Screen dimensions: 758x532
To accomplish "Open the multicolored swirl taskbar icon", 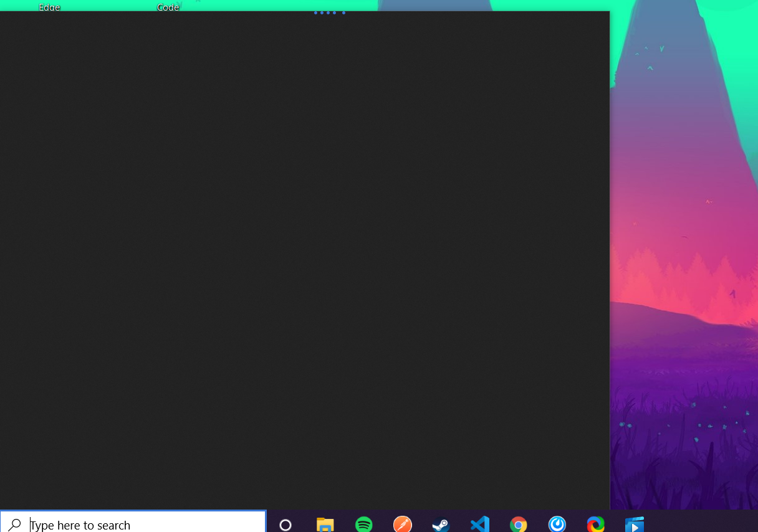I will click(x=595, y=525).
